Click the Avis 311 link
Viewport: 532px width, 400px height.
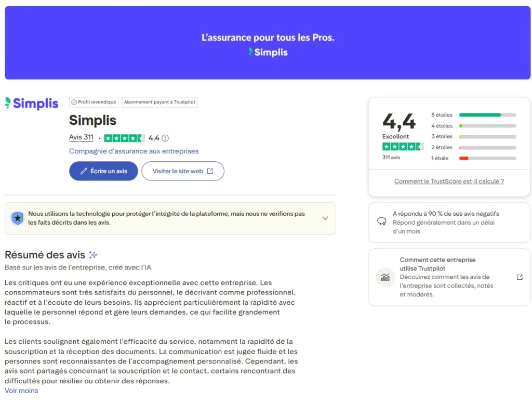coord(81,138)
